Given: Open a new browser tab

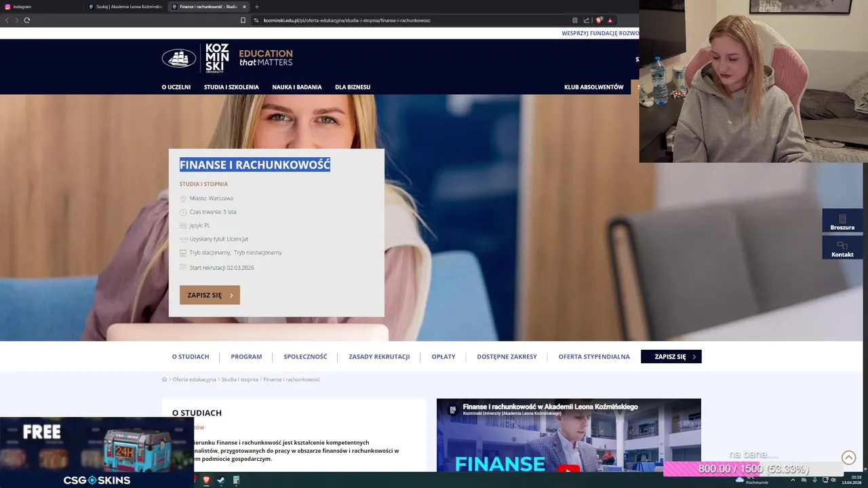Looking at the screenshot, I should click(x=256, y=7).
